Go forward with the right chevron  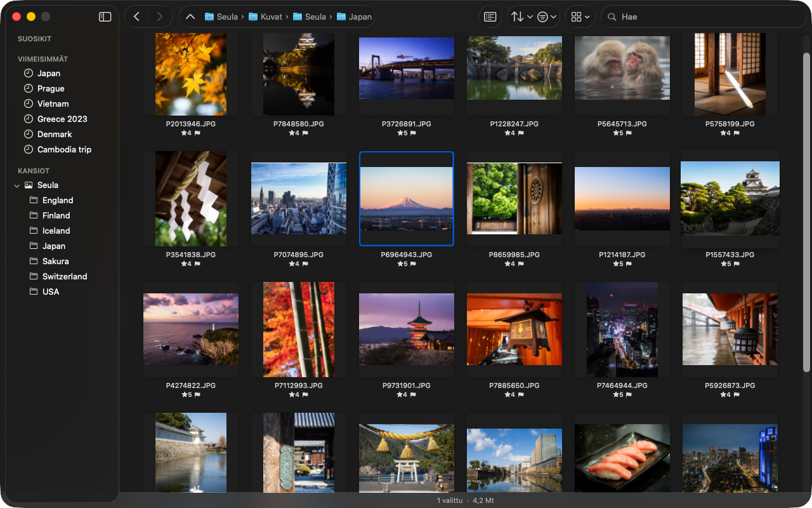tap(159, 17)
